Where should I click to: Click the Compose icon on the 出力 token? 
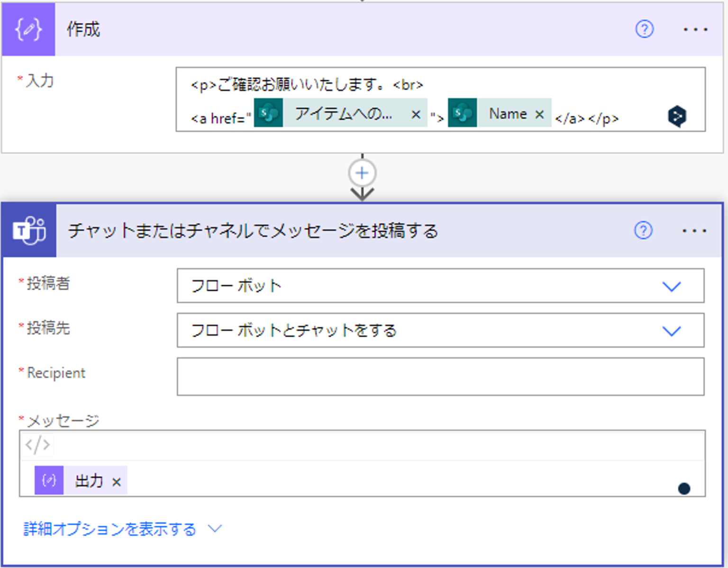coord(49,480)
